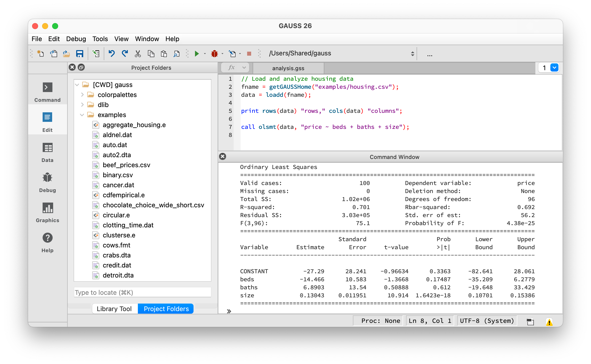Click the Type to locate search field

coord(142,293)
